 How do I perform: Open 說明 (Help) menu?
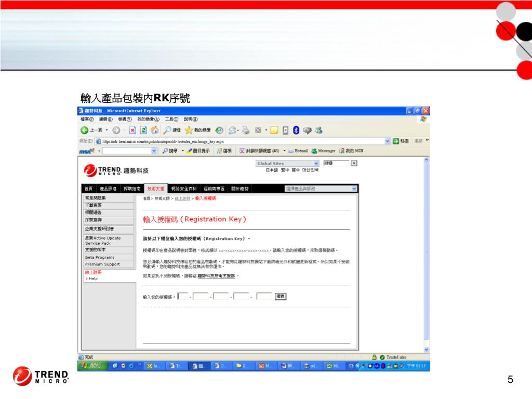coord(191,119)
